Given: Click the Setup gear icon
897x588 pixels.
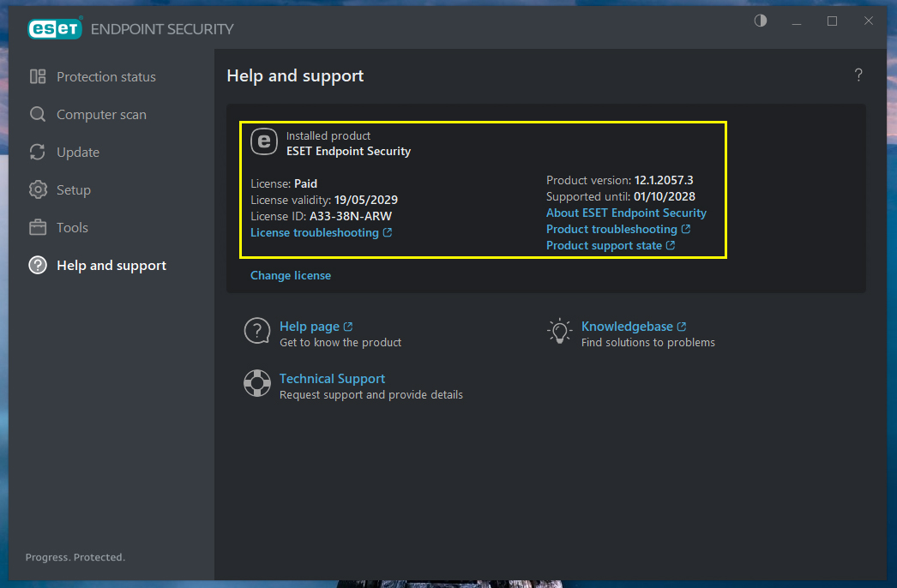Looking at the screenshot, I should pos(38,190).
